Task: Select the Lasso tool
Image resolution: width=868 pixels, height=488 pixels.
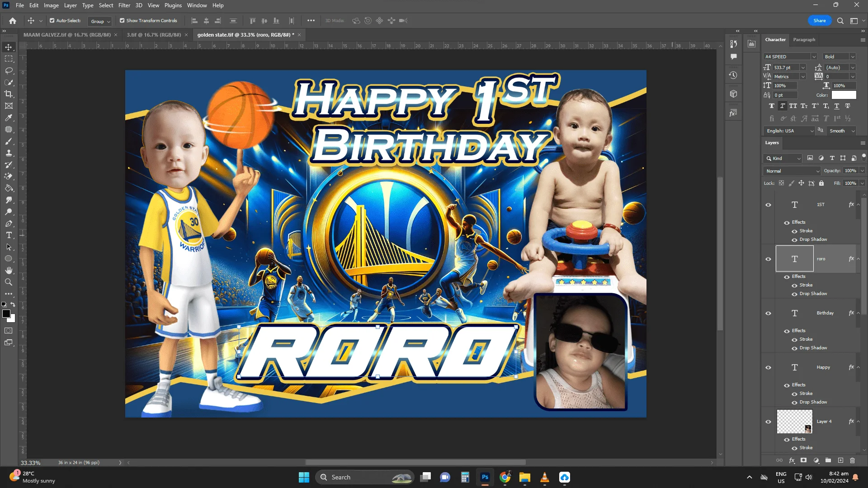Action: point(9,70)
